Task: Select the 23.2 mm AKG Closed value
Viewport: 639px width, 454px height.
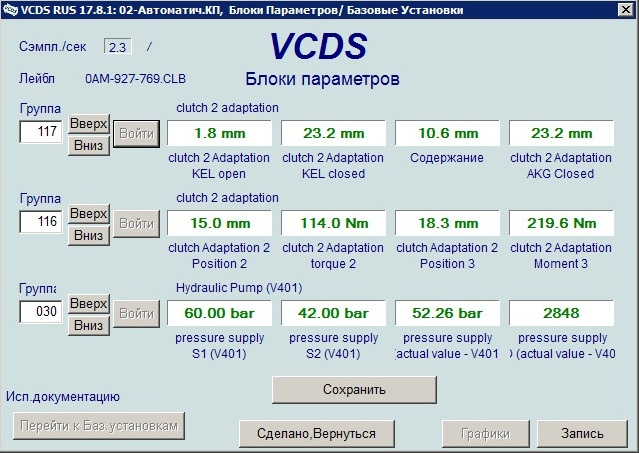Action: 561,133
